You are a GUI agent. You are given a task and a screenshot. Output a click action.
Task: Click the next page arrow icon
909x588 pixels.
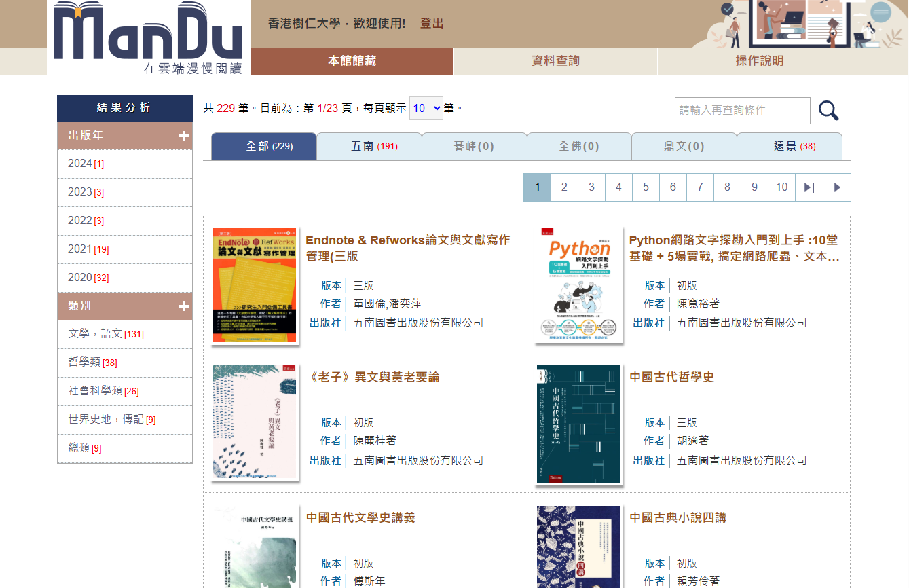coord(837,187)
